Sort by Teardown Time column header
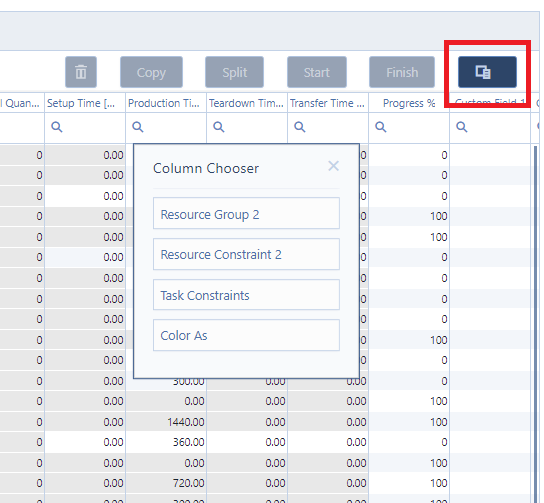The width and height of the screenshot is (544, 503). [247, 103]
